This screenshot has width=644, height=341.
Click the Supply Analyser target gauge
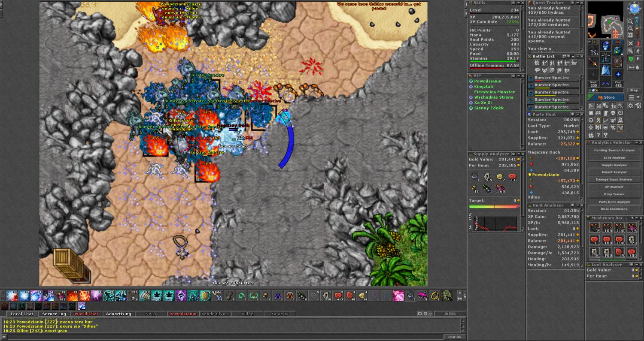coord(494,206)
